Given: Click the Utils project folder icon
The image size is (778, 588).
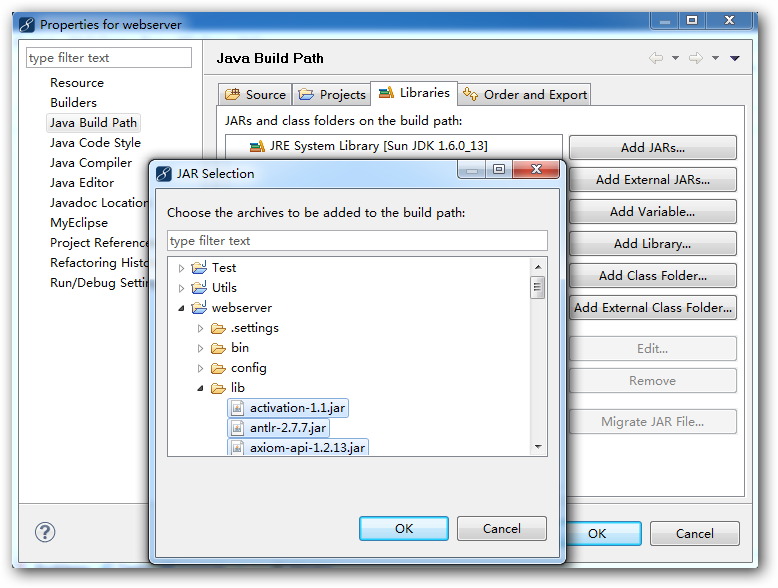Looking at the screenshot, I should (199, 287).
